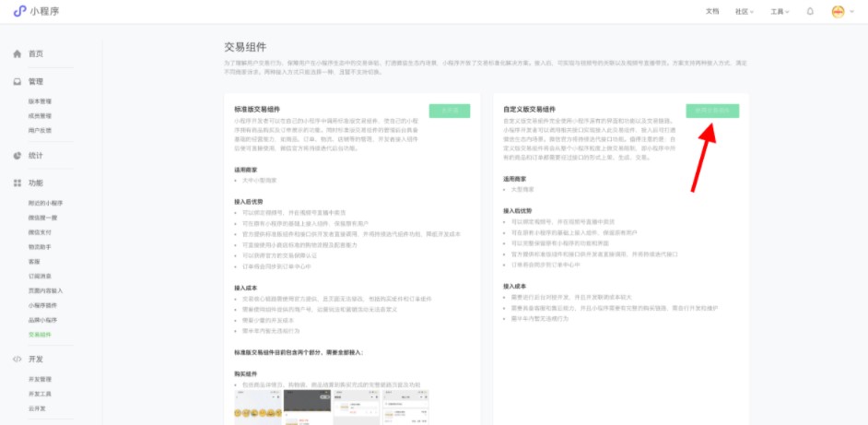Click 大型商家 bullet text
This screenshot has height=425, width=868.
coord(523,190)
